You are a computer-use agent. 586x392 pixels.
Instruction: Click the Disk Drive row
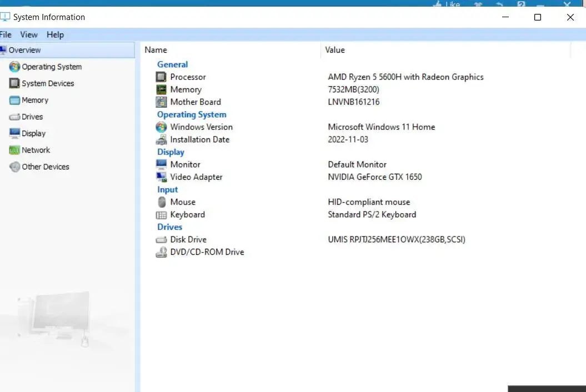point(188,240)
